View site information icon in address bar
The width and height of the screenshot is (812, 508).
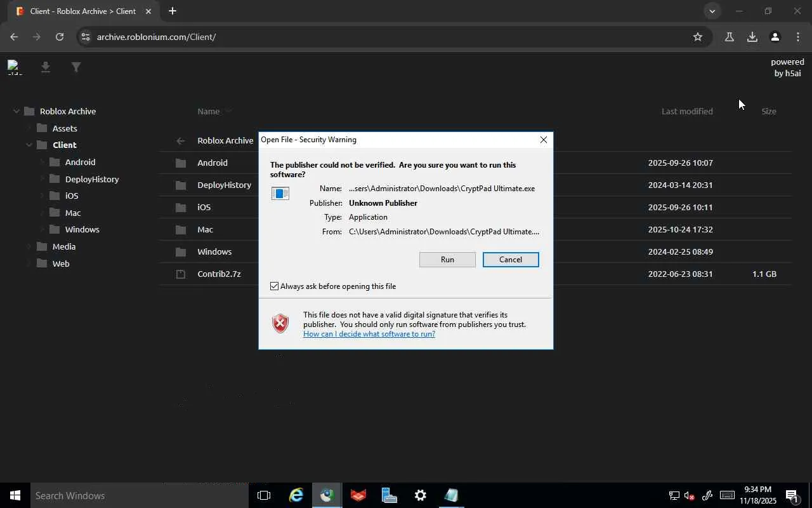click(86, 37)
